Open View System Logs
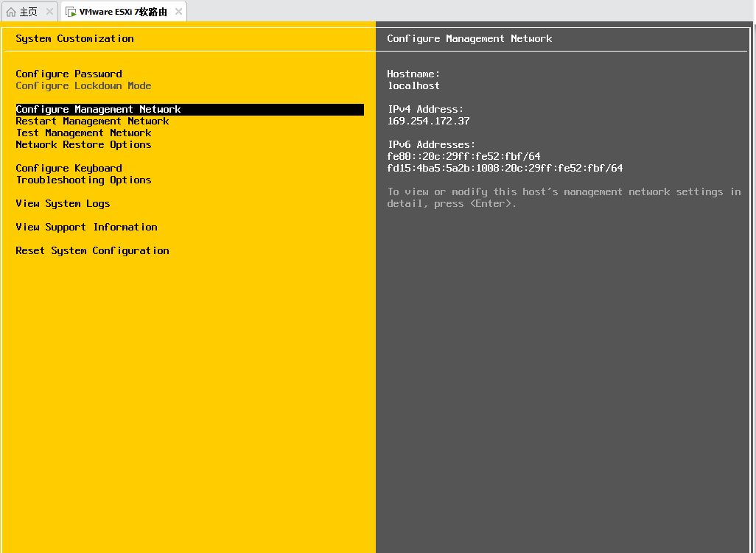The width and height of the screenshot is (756, 553). point(63,204)
